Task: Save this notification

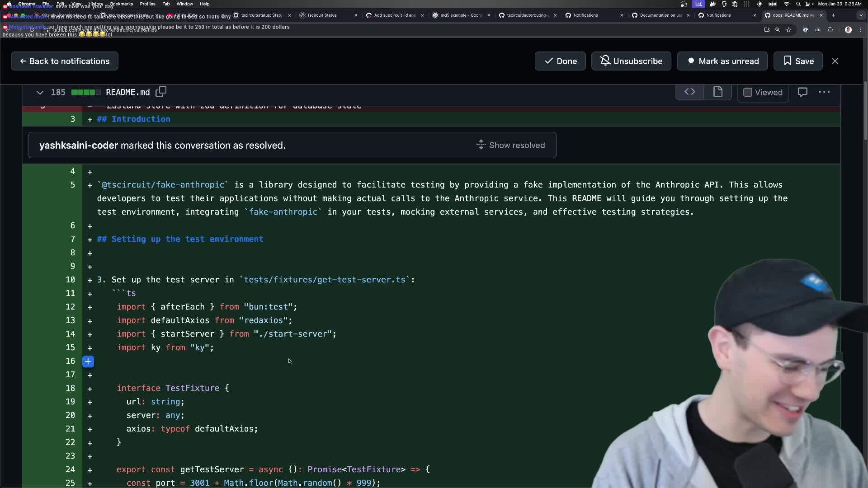Action: 798,61
